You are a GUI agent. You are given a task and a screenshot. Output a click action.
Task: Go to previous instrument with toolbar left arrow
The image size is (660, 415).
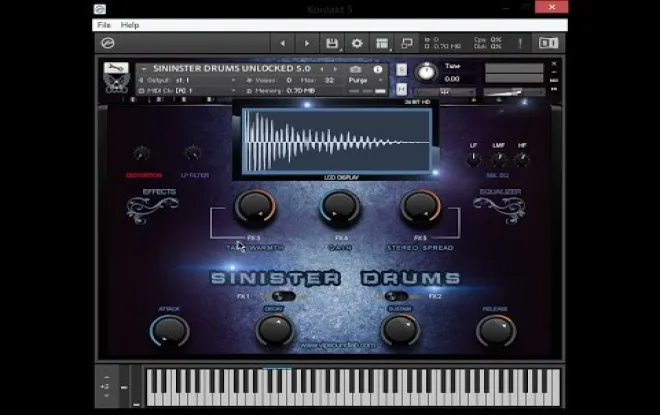point(282,43)
